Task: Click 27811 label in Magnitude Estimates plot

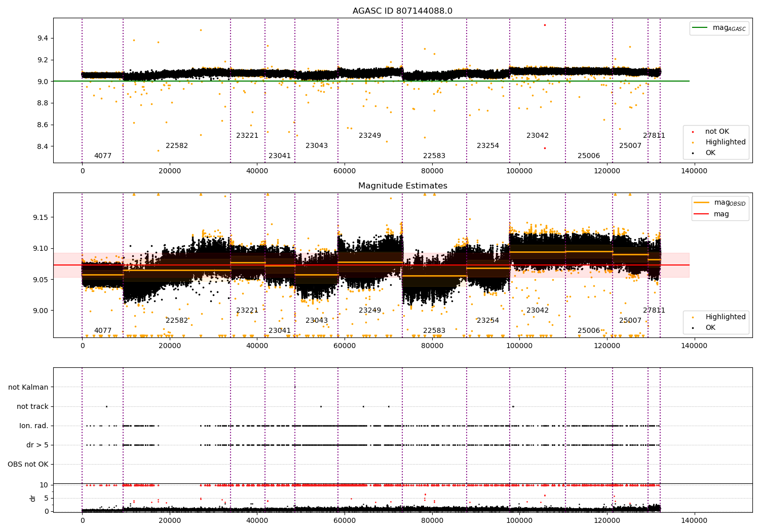Action: (x=654, y=310)
